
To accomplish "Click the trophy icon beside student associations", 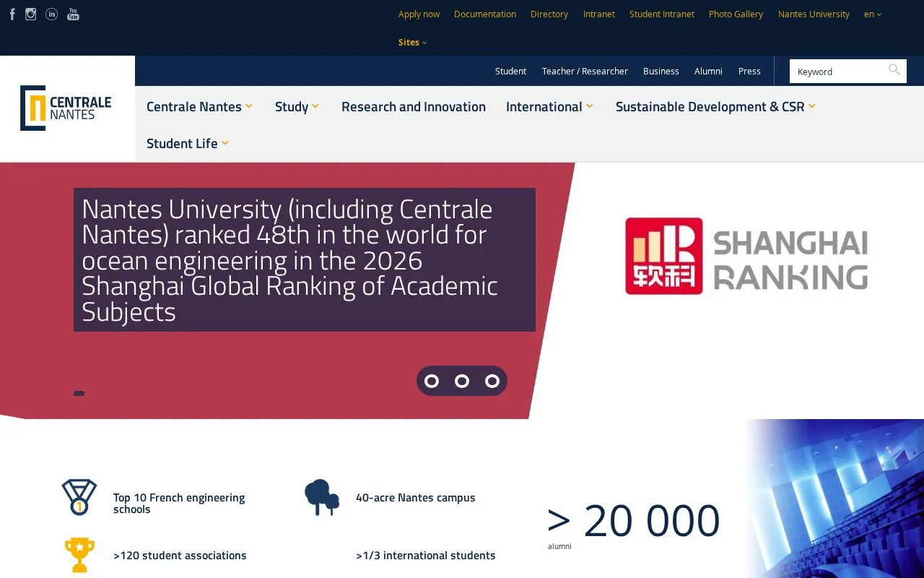I will [x=79, y=555].
